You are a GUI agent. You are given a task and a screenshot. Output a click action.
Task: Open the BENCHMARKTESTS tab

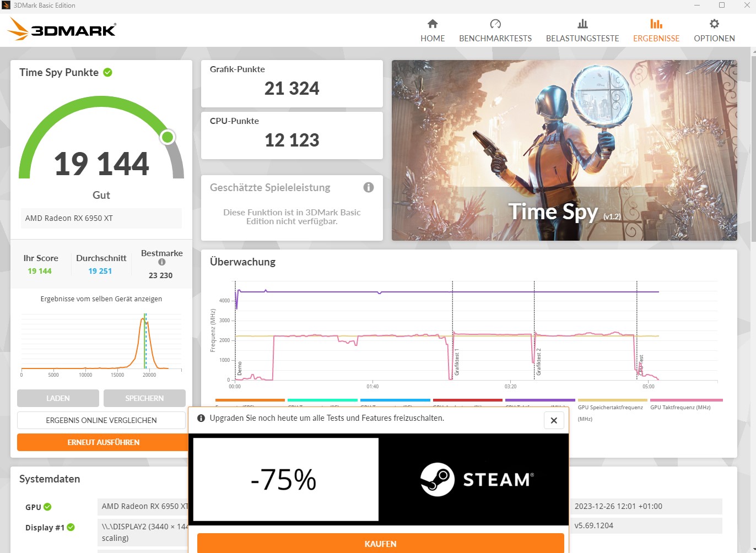[495, 31]
